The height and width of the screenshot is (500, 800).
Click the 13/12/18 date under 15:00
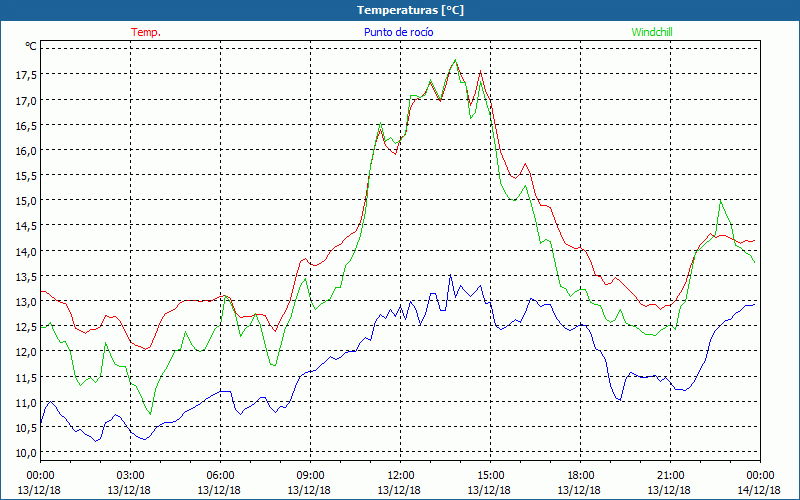click(489, 490)
